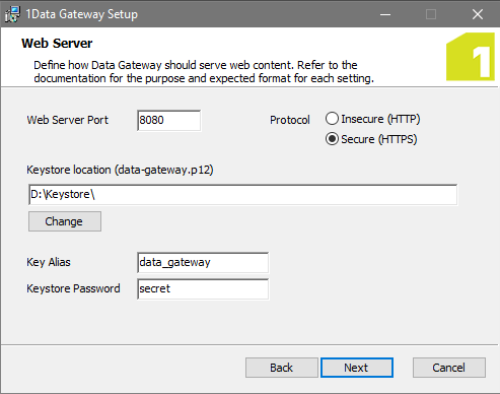500x394 pixels.
Task: Click the installer icon in title bar
Action: tap(12, 14)
